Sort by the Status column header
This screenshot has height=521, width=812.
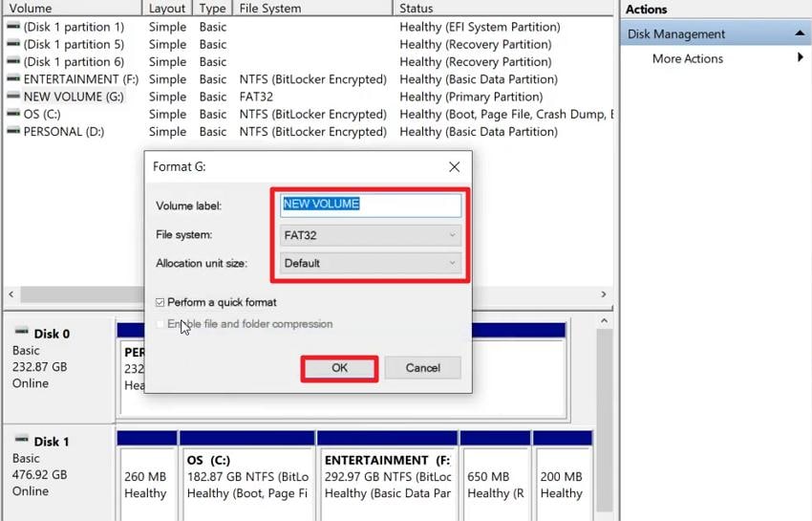tap(502, 9)
